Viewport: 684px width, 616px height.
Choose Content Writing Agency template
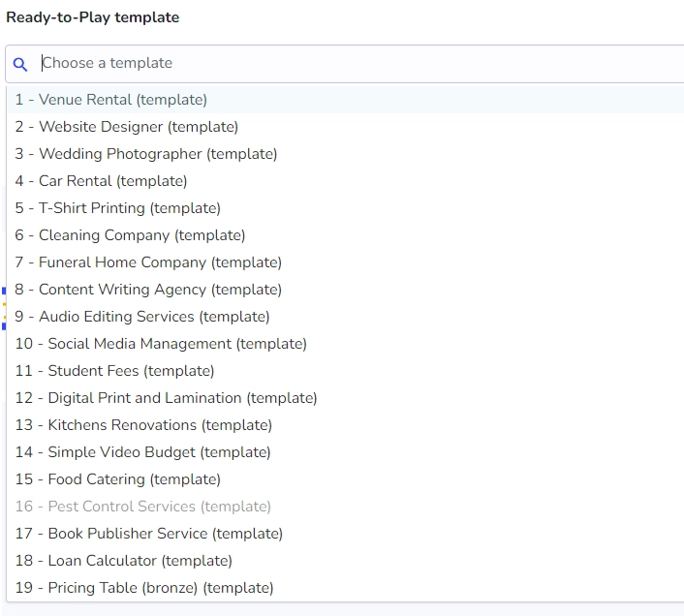(346, 290)
